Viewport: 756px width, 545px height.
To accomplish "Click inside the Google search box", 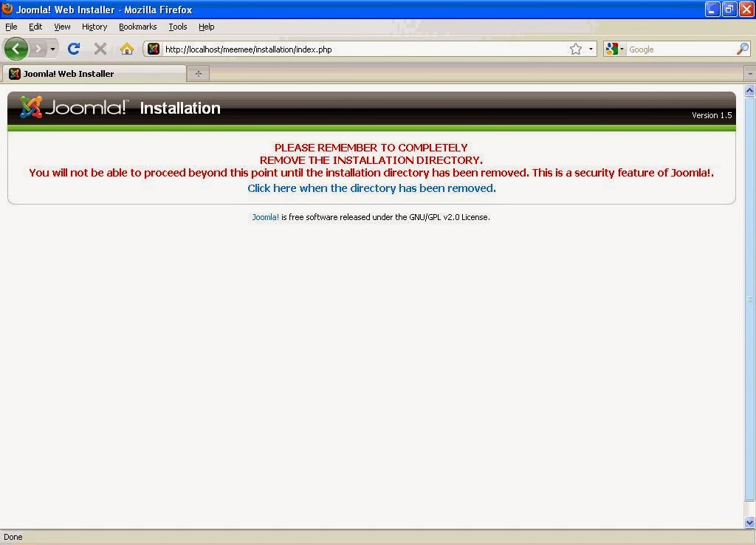I will tap(681, 49).
